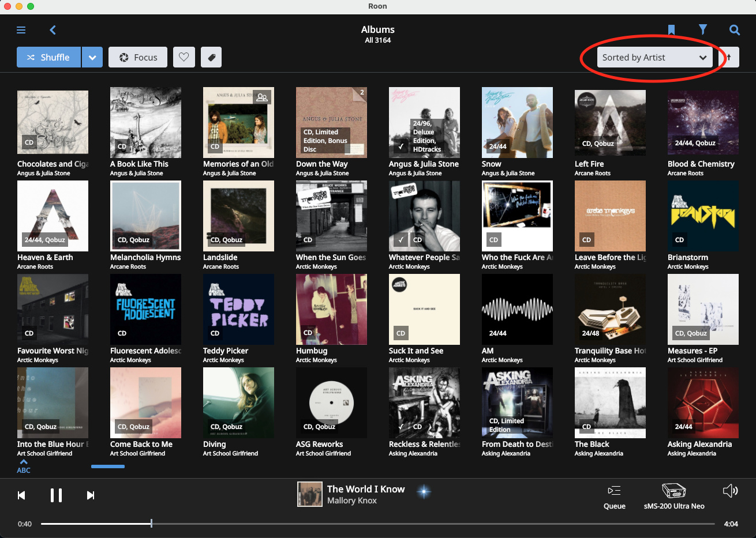The width and height of the screenshot is (756, 538).
Task: Open Come Back to Me album
Action: (x=145, y=402)
